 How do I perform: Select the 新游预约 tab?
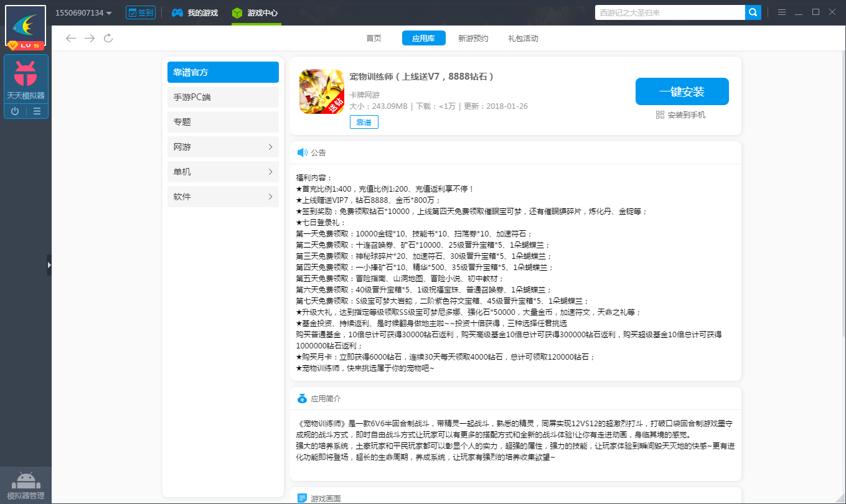pyautogui.click(x=473, y=39)
